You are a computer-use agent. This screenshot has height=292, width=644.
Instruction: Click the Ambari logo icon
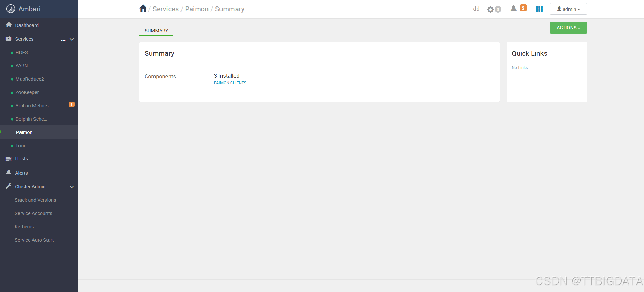11,9
